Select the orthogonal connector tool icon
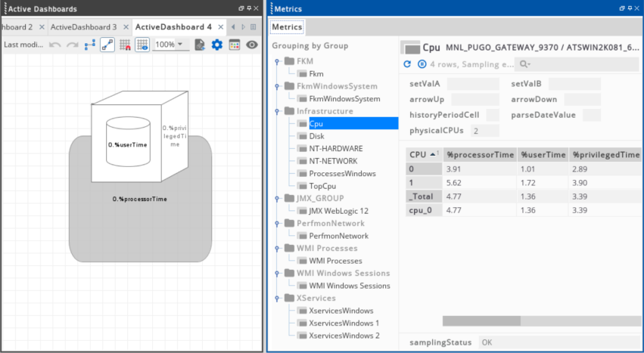 pyautogui.click(x=90, y=45)
